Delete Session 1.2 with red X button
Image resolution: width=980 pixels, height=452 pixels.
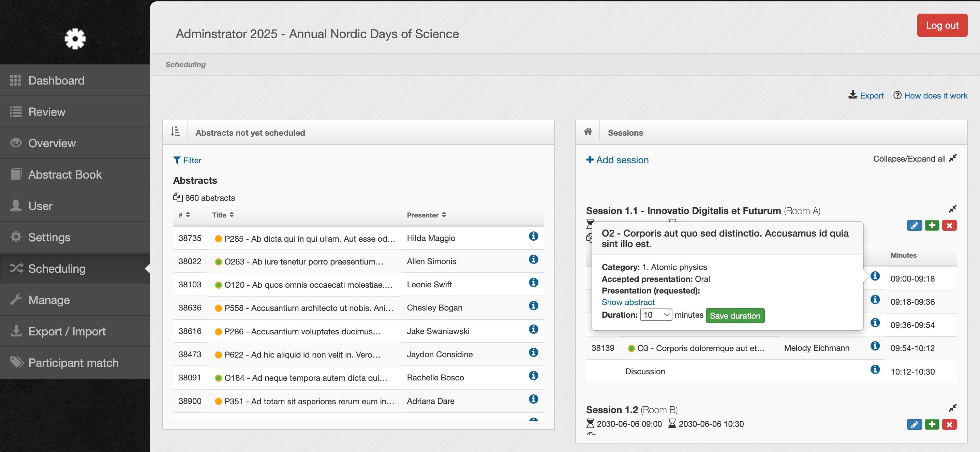pyautogui.click(x=949, y=424)
